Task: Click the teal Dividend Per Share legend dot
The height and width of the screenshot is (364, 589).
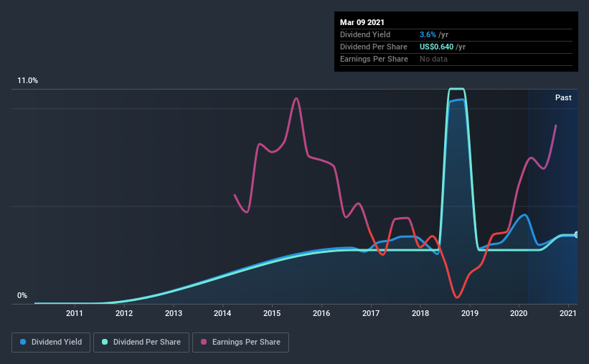Action: click(105, 342)
